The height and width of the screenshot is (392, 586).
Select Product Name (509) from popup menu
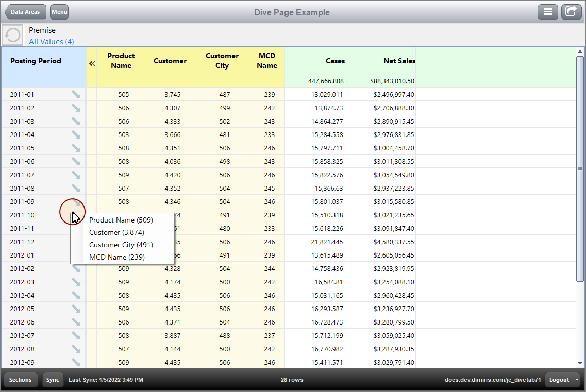click(x=121, y=220)
